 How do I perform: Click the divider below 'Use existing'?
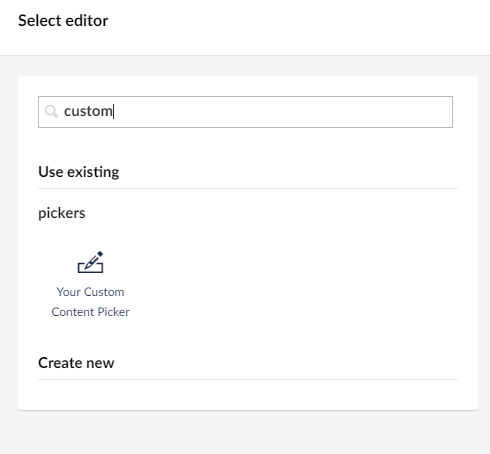(248, 188)
